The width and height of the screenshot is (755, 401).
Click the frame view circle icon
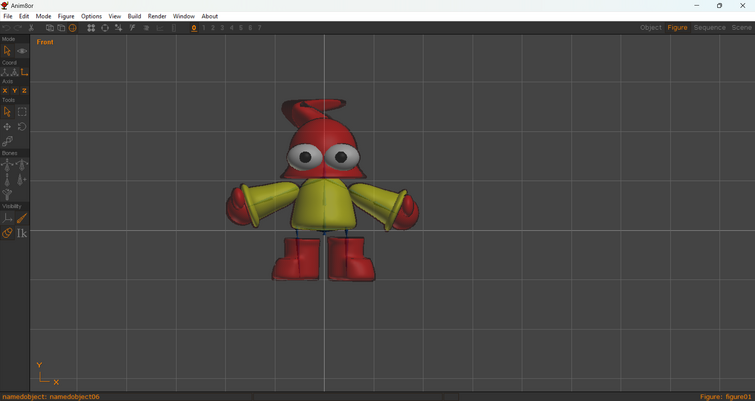coord(104,28)
